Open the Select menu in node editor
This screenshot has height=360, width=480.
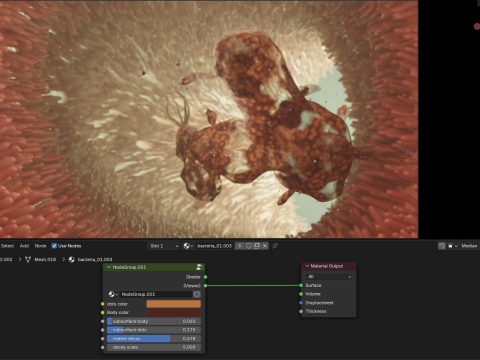click(7, 246)
